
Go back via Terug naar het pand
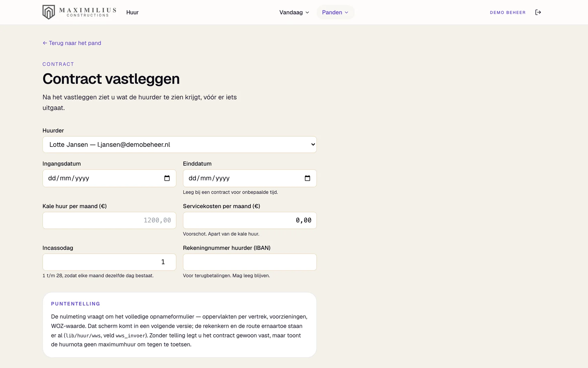coord(72,43)
